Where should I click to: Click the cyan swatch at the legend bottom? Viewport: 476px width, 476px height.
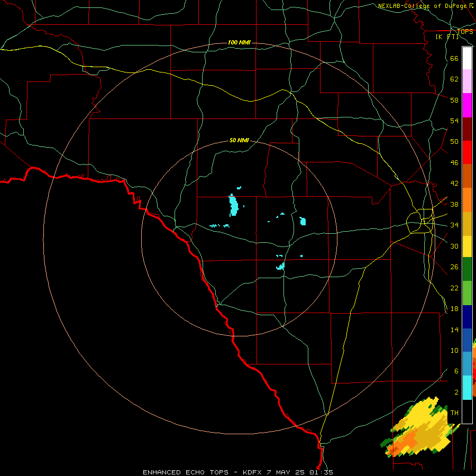(x=467, y=388)
